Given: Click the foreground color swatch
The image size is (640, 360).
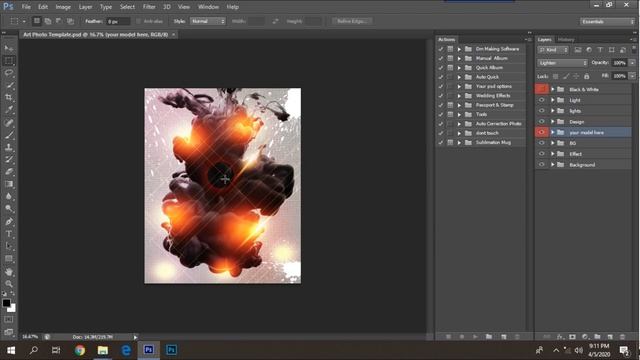Looking at the screenshot, I should click(6, 303).
